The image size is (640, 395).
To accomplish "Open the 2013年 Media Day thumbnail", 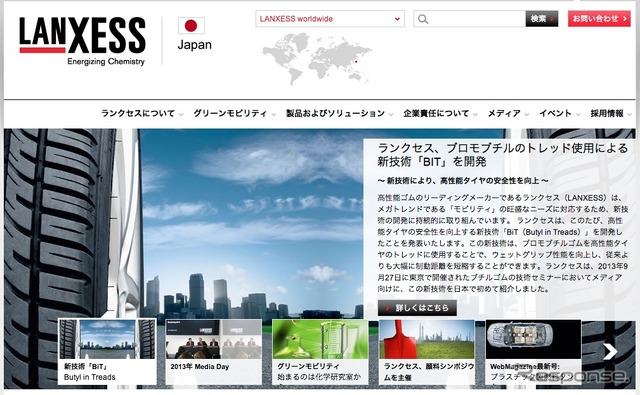I will [x=213, y=351].
